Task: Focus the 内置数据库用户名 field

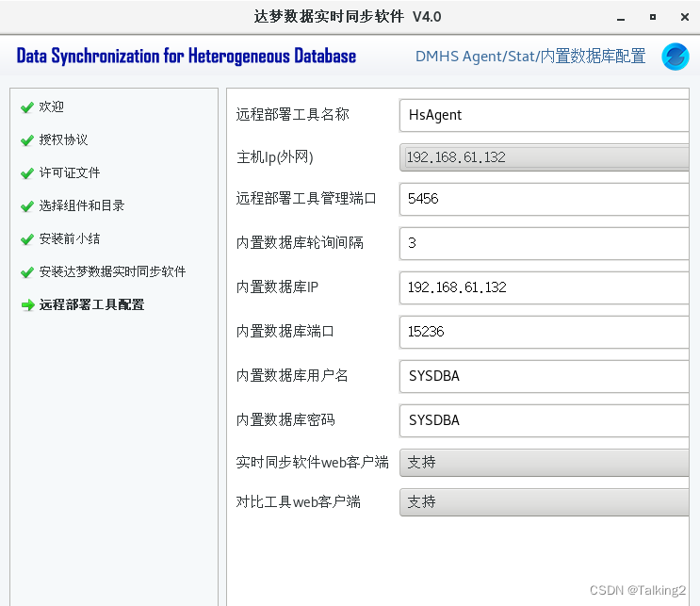Action: click(545, 376)
